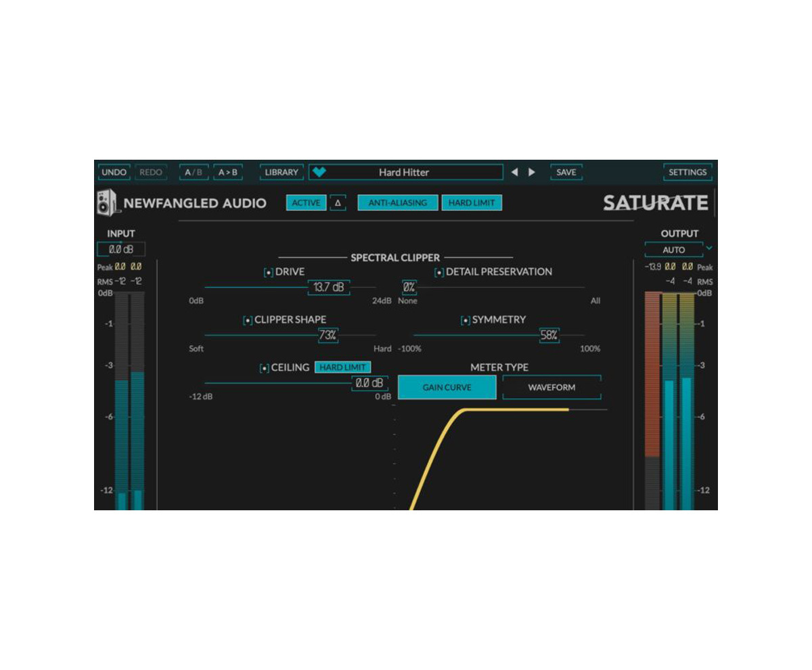Click the Symmetry slider track
812x670 pixels.
pos(487,336)
